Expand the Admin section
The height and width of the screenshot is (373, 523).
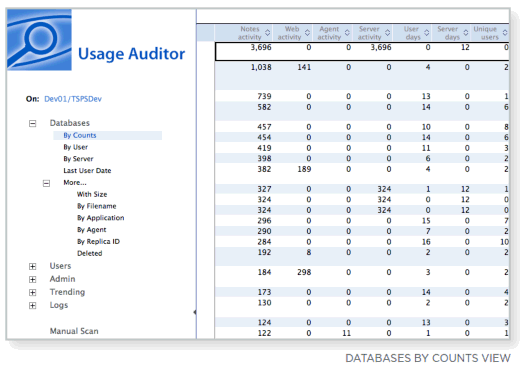pyautogui.click(x=32, y=279)
